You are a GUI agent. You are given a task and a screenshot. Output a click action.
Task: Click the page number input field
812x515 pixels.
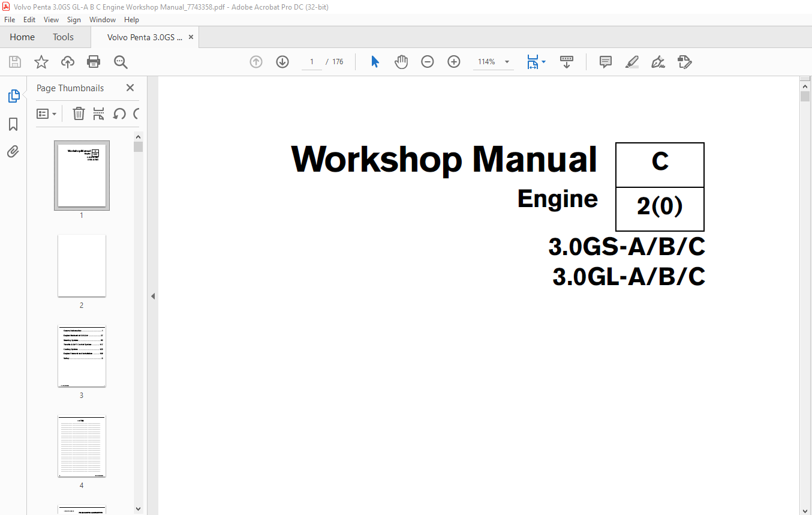pyautogui.click(x=312, y=62)
